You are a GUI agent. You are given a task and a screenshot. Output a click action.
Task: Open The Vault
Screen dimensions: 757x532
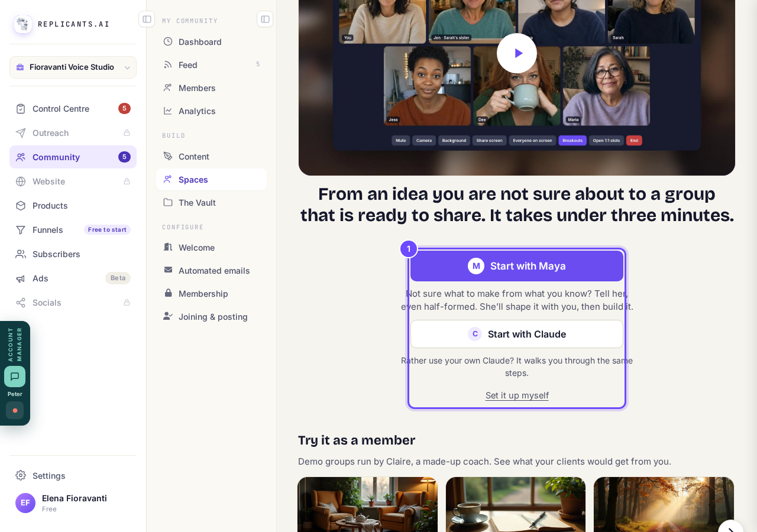211,203
